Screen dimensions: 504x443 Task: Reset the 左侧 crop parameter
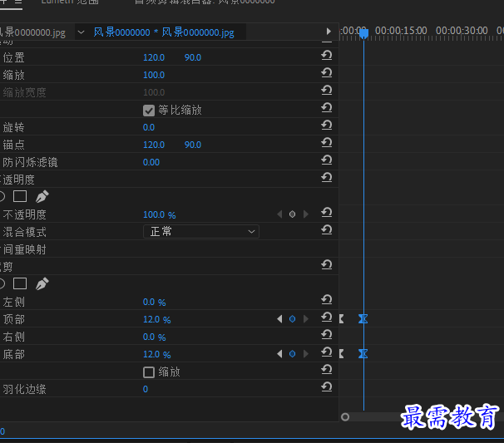[x=327, y=300]
